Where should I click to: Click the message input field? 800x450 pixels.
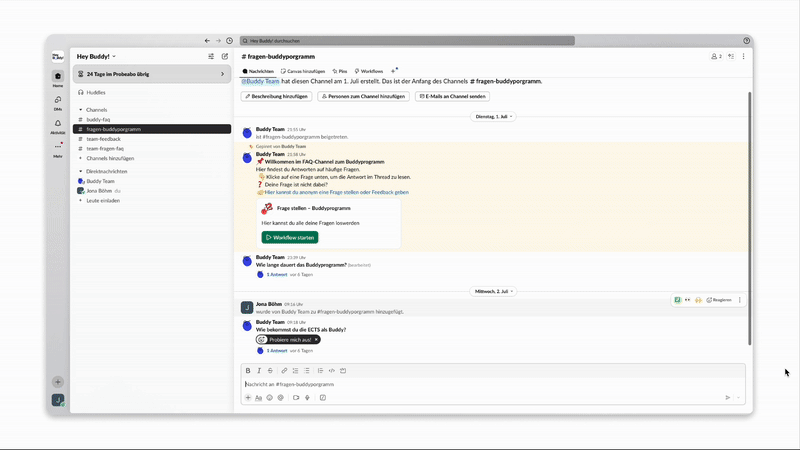click(480, 384)
